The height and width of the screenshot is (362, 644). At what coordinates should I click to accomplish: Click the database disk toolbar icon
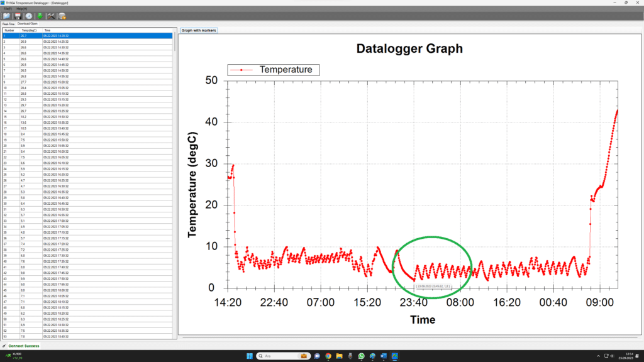(62, 16)
